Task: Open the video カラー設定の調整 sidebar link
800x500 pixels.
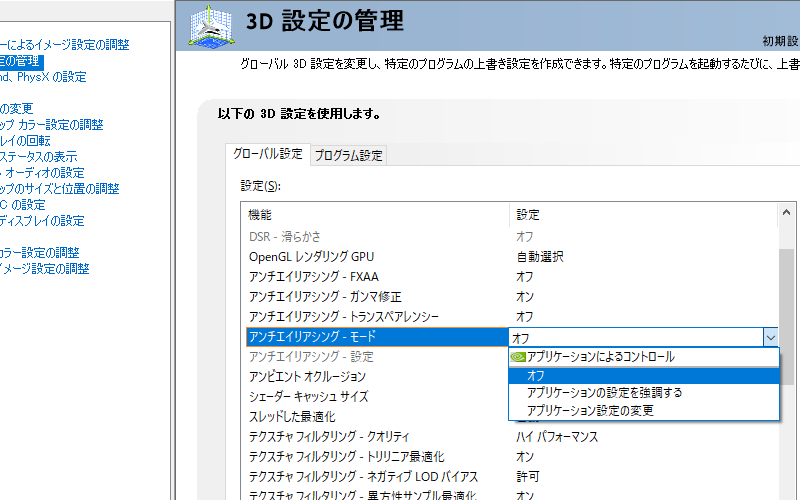Action: click(x=40, y=253)
